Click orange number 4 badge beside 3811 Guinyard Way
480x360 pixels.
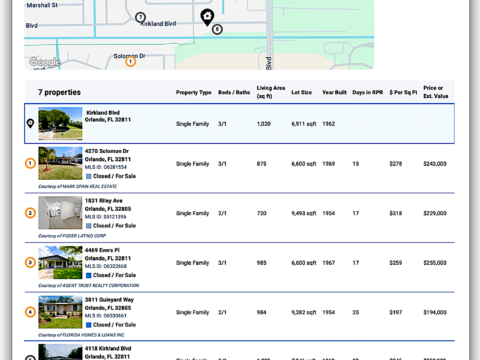tap(30, 312)
